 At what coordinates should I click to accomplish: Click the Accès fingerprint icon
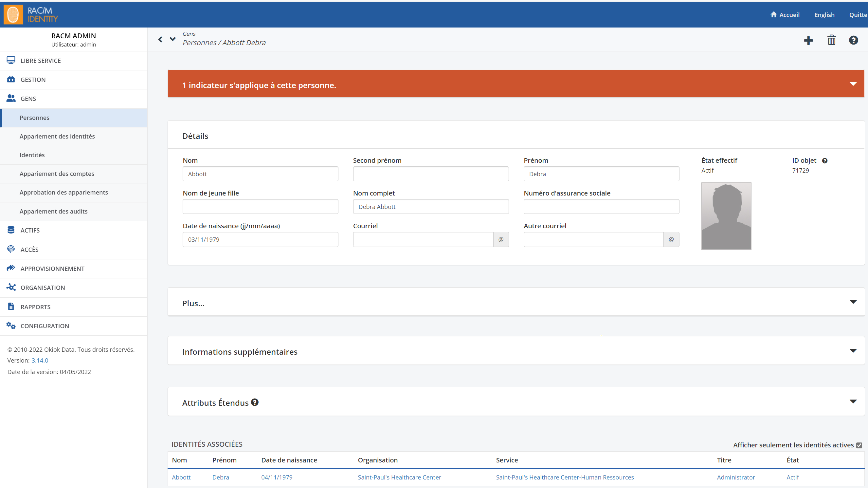point(11,249)
